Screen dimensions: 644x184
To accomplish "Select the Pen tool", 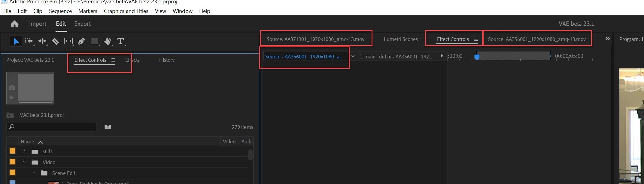I will coord(81,41).
